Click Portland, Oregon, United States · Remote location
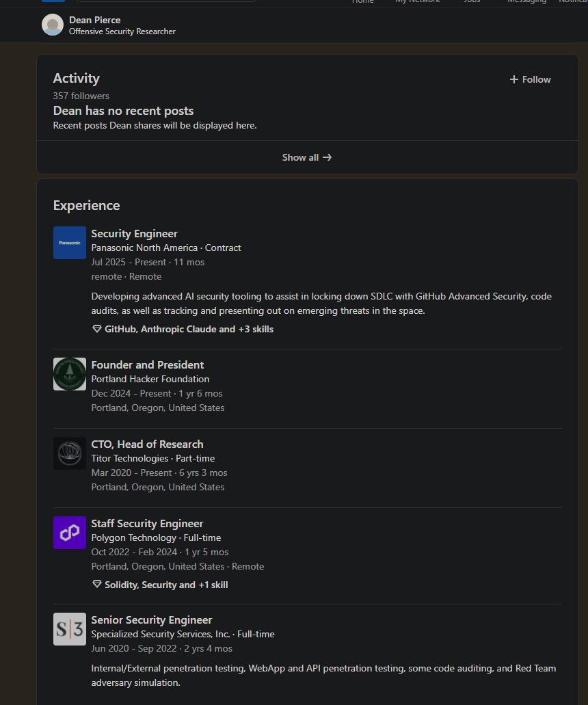Viewport: 588px width, 705px height. point(178,566)
